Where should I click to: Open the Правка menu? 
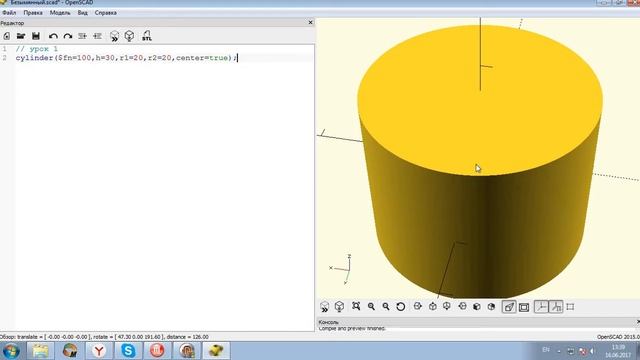[x=33, y=13]
